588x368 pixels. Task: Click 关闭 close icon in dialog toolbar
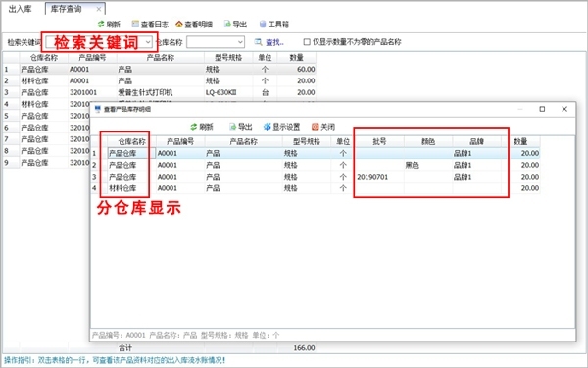point(315,127)
